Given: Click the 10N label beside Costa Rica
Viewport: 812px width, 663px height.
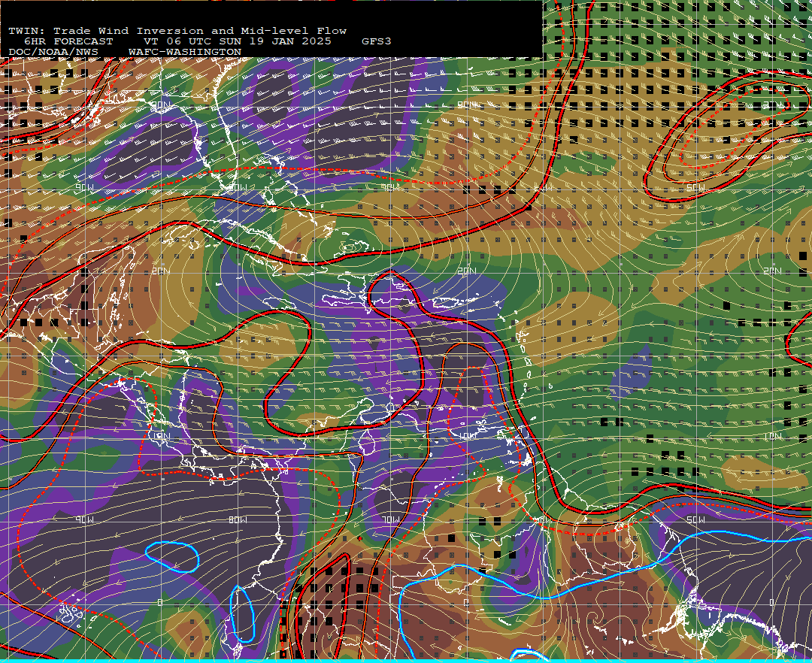Looking at the screenshot, I should click(x=161, y=436).
